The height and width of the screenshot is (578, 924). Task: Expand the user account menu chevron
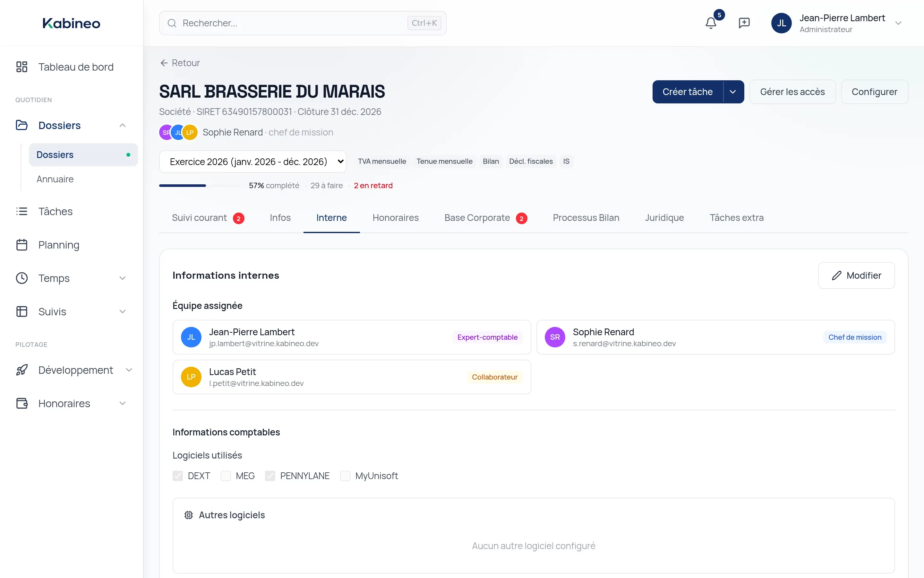tap(898, 23)
